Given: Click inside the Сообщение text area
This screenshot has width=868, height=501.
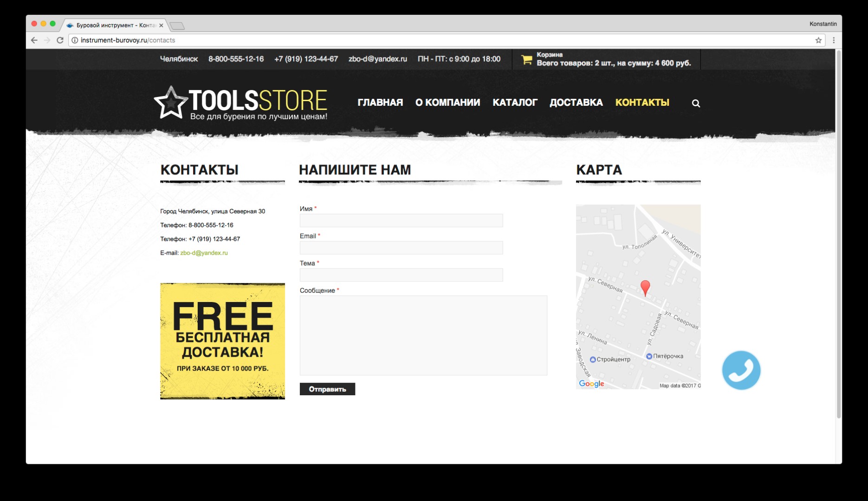Looking at the screenshot, I should 423,335.
